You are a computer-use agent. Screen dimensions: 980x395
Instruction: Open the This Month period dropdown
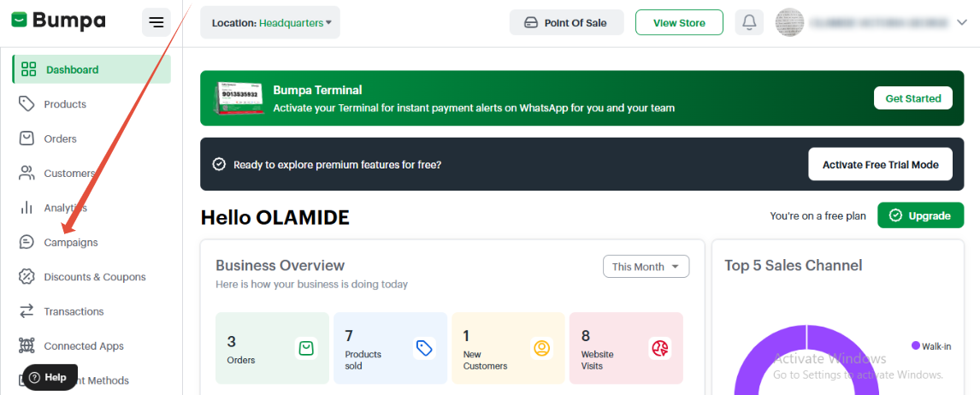coord(646,266)
